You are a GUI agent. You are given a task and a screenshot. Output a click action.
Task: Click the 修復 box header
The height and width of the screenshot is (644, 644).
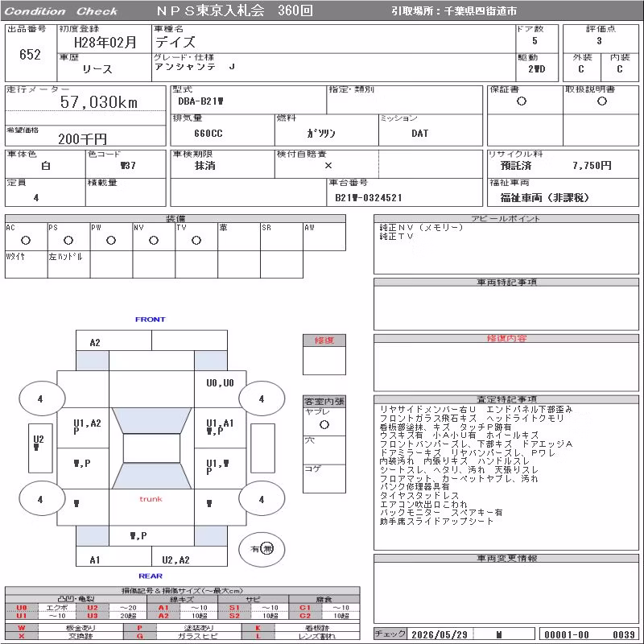click(324, 340)
